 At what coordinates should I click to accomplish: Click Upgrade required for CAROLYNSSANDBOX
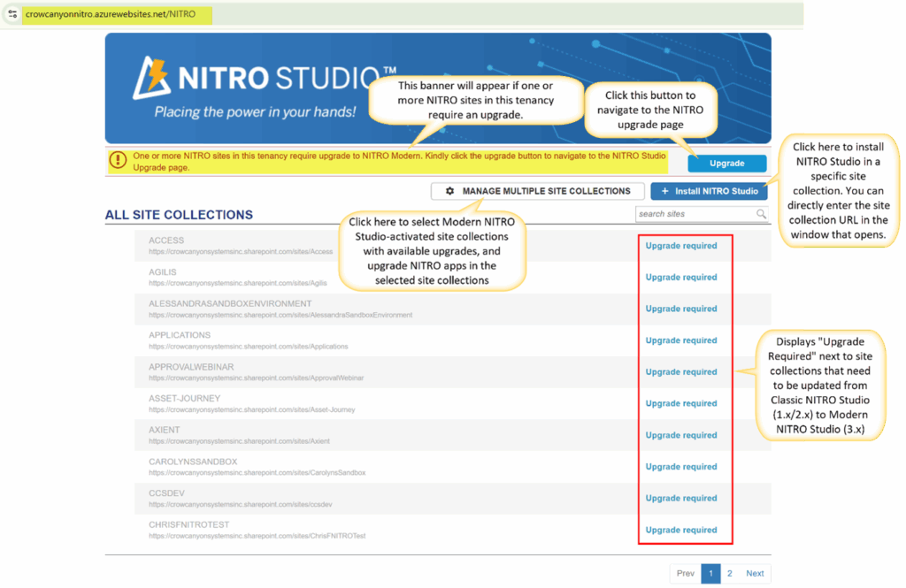(681, 467)
